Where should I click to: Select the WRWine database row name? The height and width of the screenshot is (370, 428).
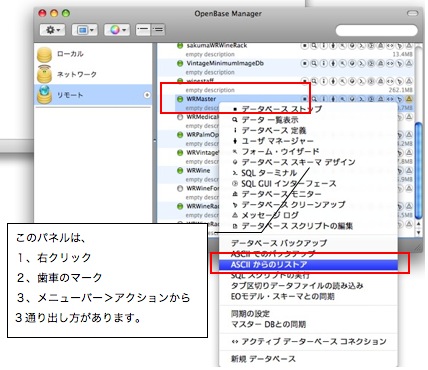pos(198,170)
